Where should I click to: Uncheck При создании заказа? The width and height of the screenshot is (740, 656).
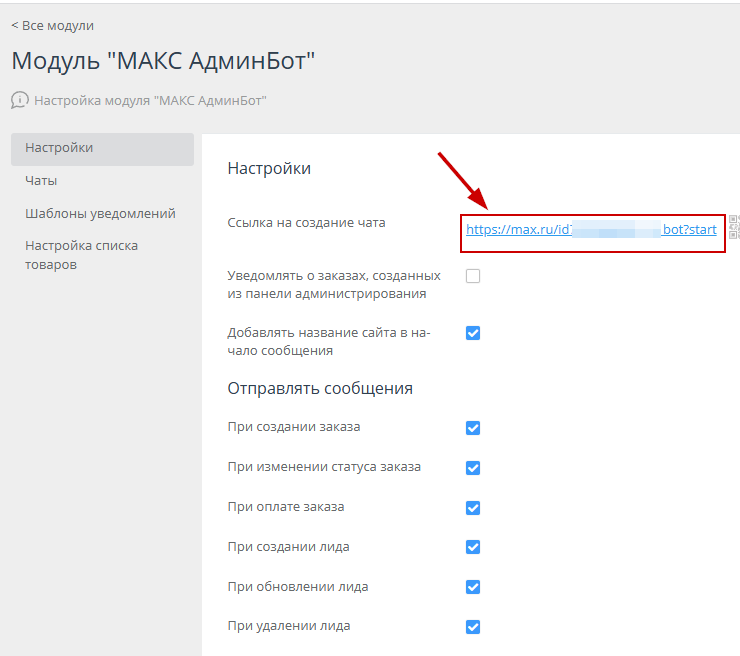(x=473, y=428)
